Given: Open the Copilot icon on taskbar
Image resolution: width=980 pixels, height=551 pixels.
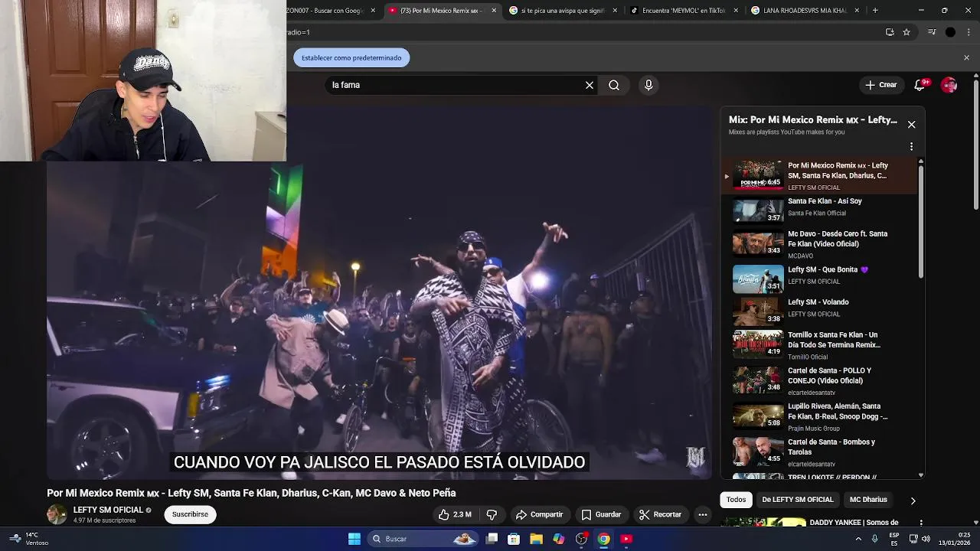Looking at the screenshot, I should (x=559, y=539).
